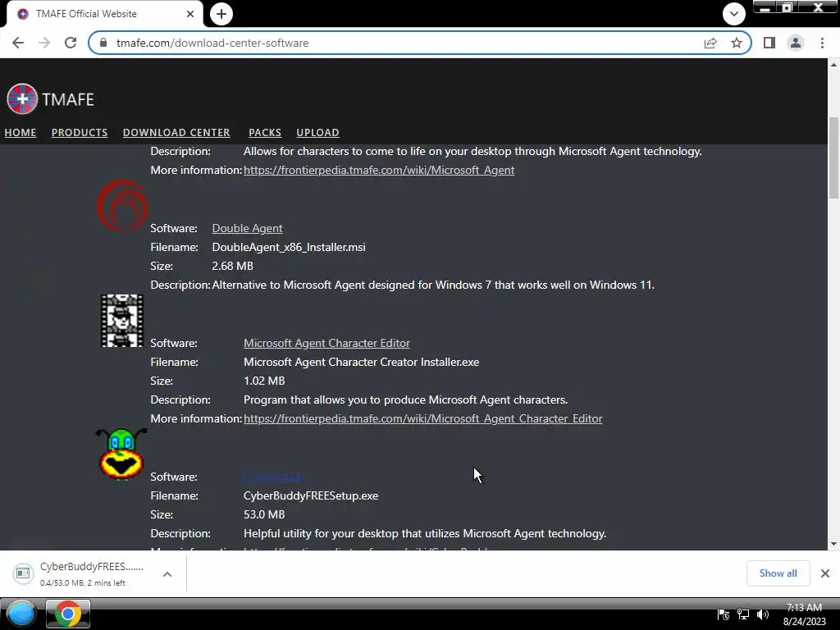Click the browser forward arrow
Viewport: 840px width, 630px height.
point(44,43)
